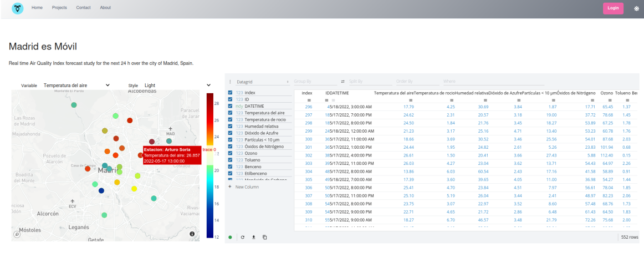Screen dimensions: 644x262
Task: Sort by the Tolueno column header
Action: click(x=622, y=93)
